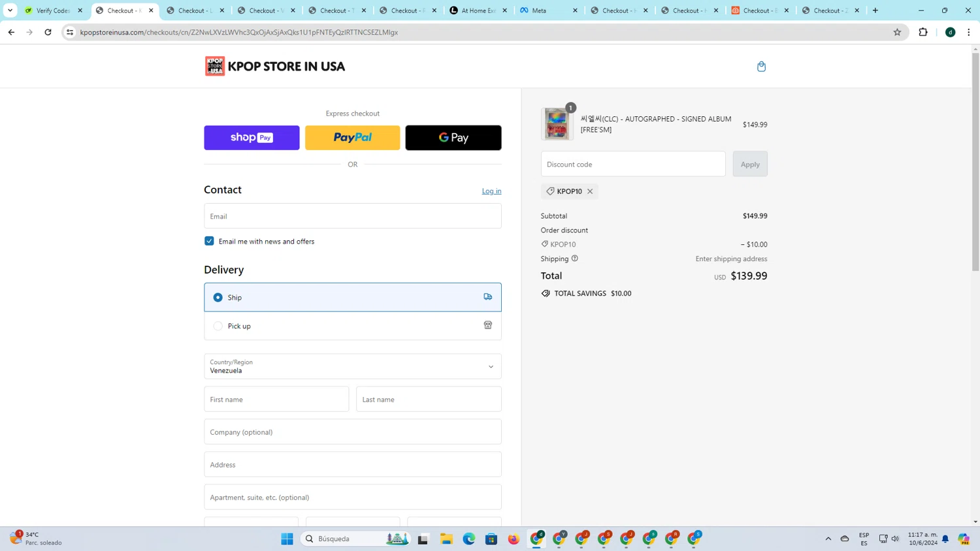Pay with Shop Pay
This screenshot has height=551, width=980.
(252, 138)
